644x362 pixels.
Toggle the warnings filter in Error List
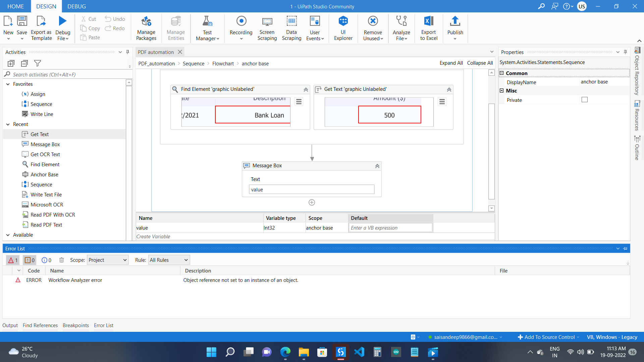[x=30, y=260]
